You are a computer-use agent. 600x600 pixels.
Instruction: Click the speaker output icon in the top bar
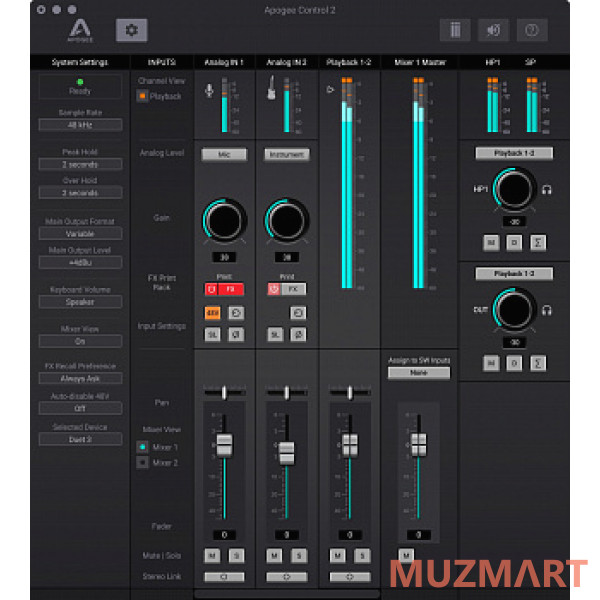point(493,30)
